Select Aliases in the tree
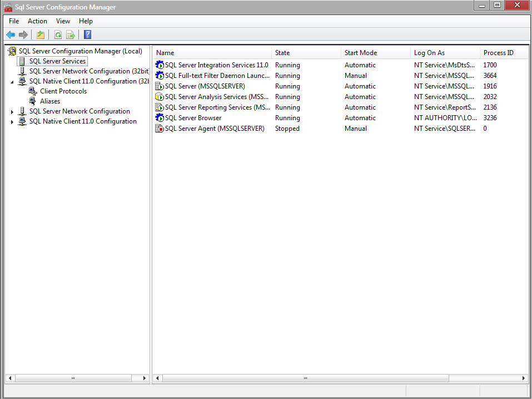The image size is (532, 399). click(50, 101)
